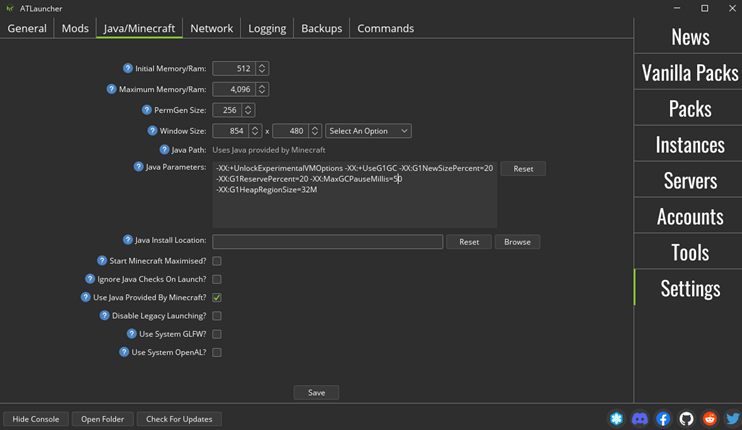This screenshot has width=742, height=430.
Task: Enable Start Minecraft Maximised checkbox
Action: point(217,261)
